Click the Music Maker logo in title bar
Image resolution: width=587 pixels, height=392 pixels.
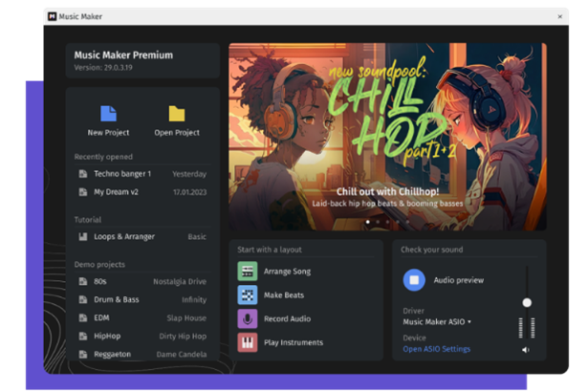point(53,16)
